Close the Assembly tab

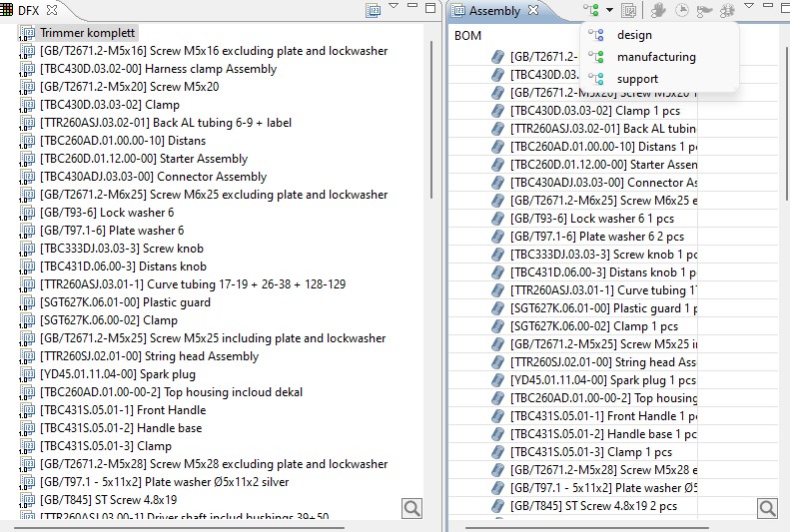(x=533, y=10)
